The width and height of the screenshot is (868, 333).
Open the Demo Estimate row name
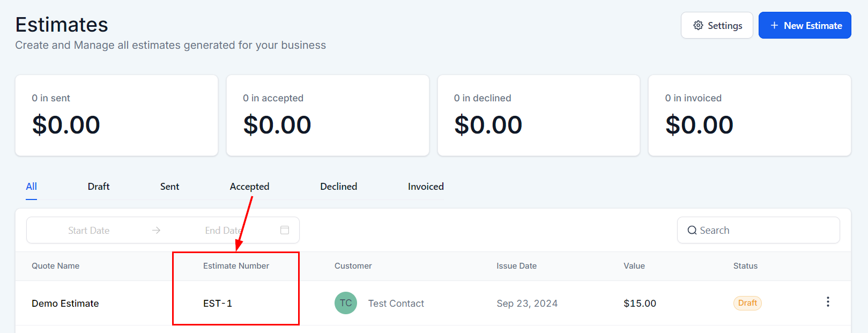(x=65, y=304)
